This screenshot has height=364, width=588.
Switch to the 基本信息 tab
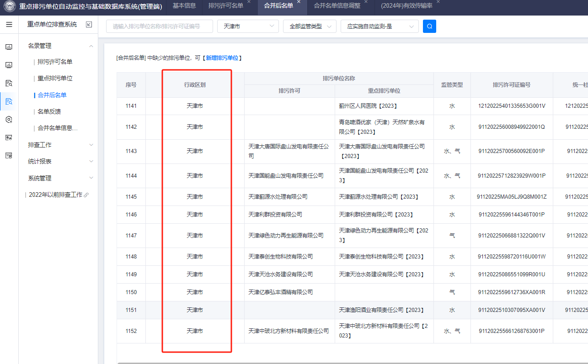[x=184, y=5]
